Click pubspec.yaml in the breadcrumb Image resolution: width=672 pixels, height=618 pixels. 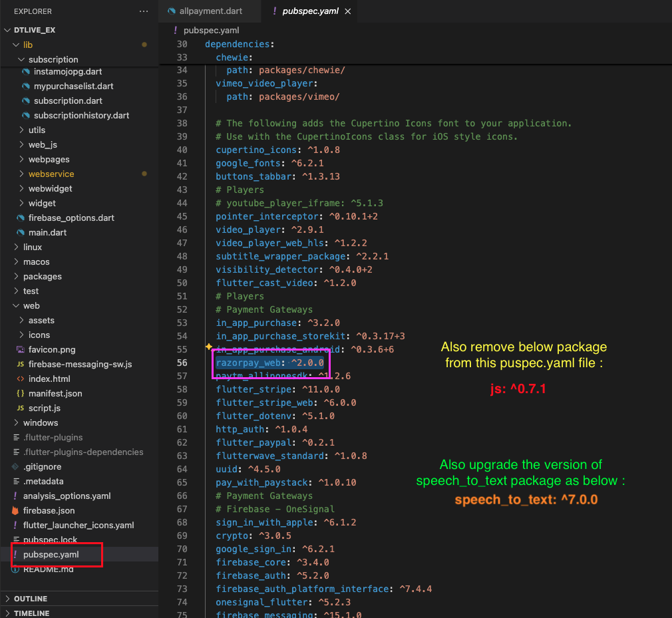[212, 31]
